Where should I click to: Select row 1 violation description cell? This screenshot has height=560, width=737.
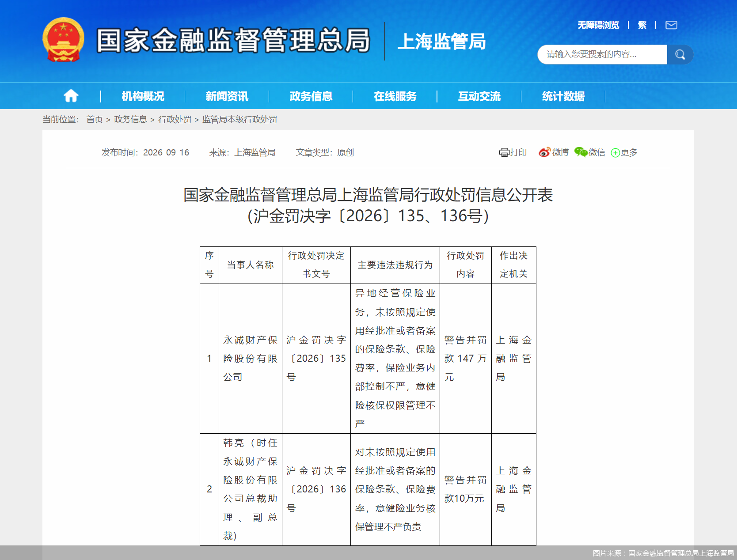tap(395, 359)
